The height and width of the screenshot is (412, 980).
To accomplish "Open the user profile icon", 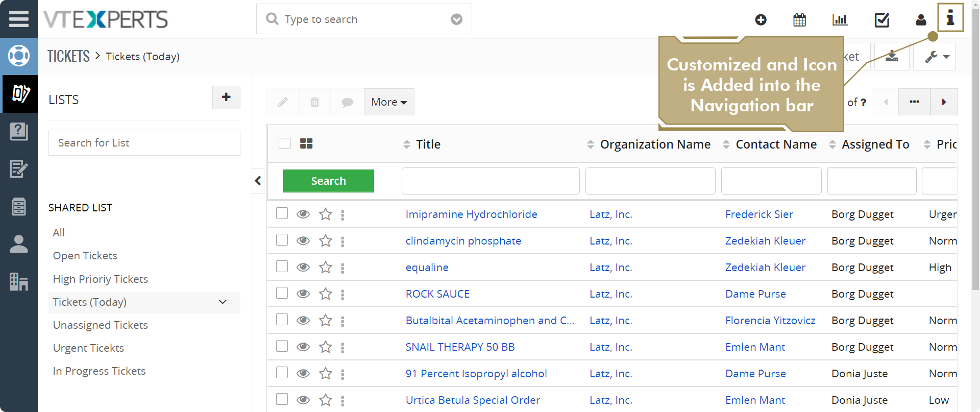I will coord(921,20).
